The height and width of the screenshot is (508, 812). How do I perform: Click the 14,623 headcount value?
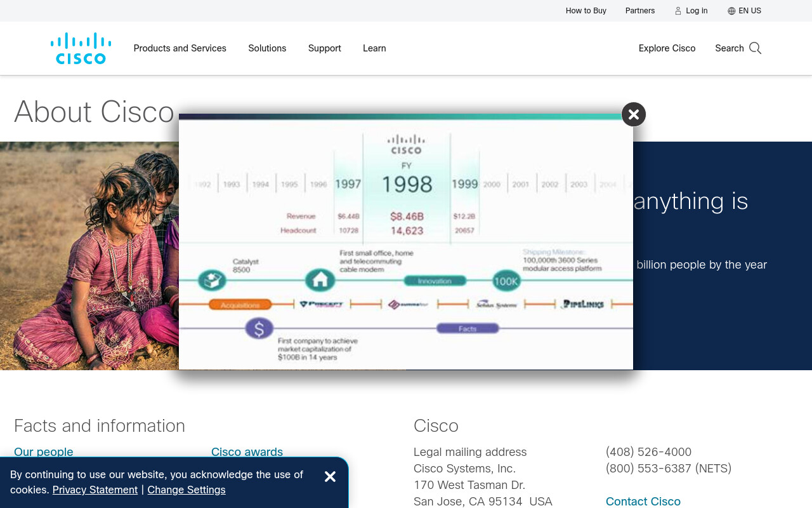[407, 231]
